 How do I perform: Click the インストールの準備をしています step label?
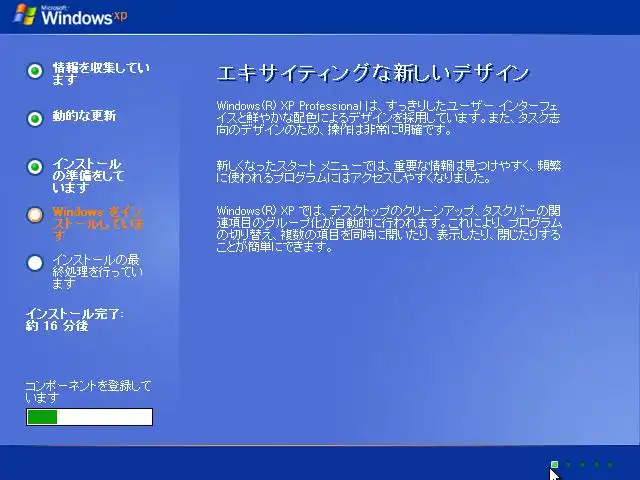88,176
